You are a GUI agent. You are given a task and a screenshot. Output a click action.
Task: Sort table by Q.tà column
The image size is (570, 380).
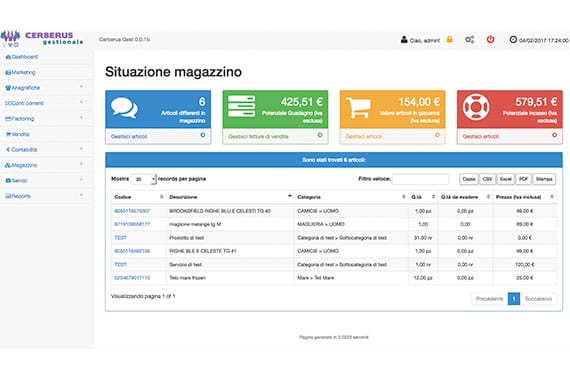423,197
